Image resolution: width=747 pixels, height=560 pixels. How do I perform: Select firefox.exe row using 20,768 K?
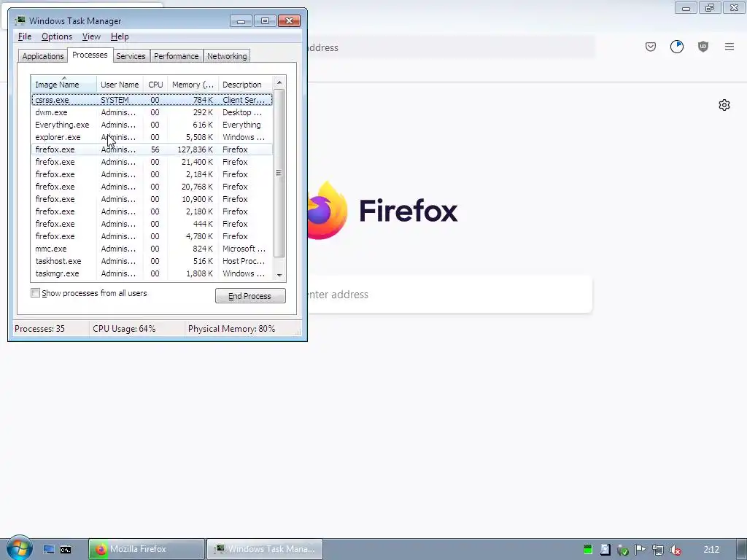(x=152, y=187)
